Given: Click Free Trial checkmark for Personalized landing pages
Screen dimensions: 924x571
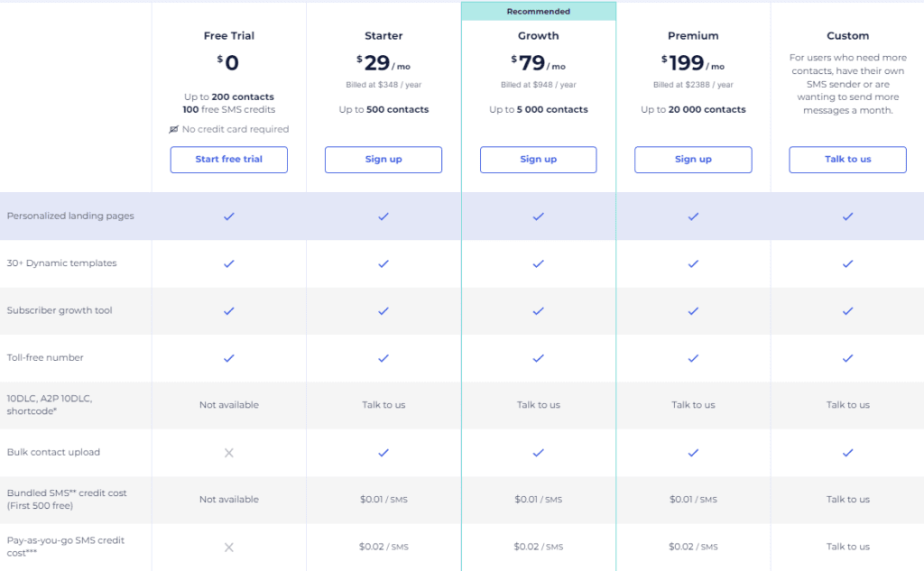Looking at the screenshot, I should [x=229, y=216].
